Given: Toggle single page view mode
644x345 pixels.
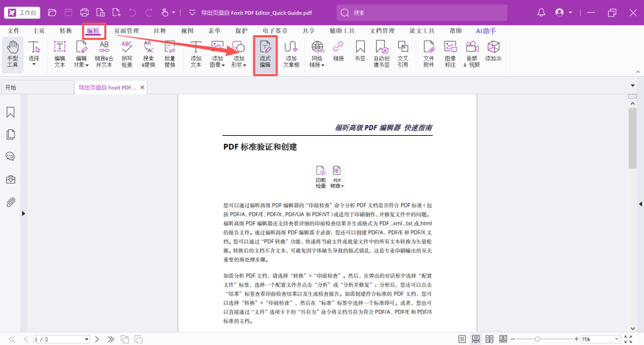Looking at the screenshot, I should (x=462, y=339).
